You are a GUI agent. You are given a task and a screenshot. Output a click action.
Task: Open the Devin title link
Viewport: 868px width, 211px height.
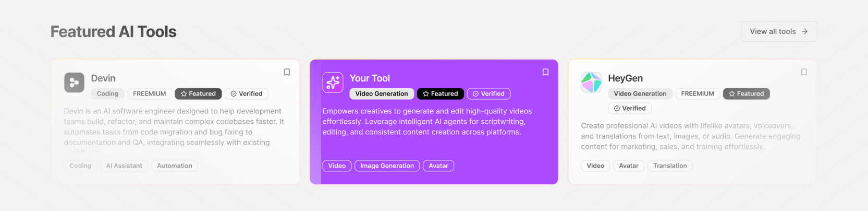coord(103,78)
